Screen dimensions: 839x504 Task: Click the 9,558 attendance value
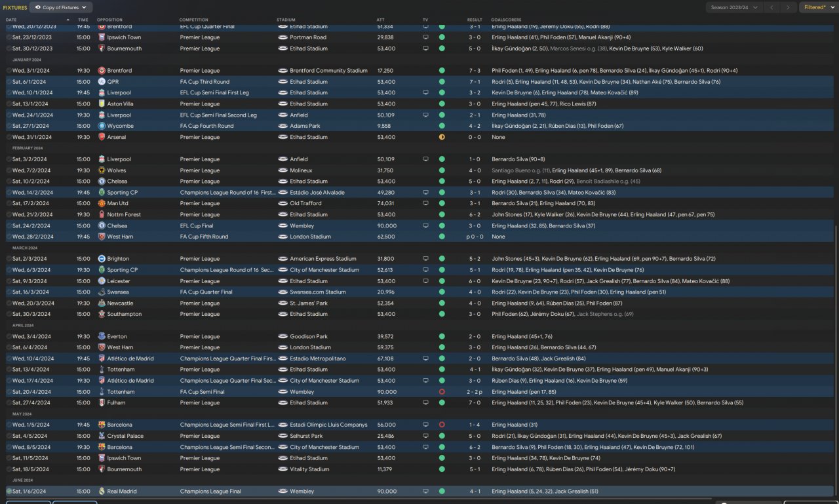tap(385, 126)
